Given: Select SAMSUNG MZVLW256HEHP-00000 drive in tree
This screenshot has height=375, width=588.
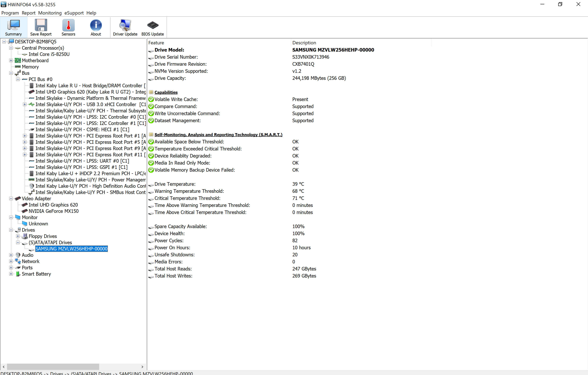Looking at the screenshot, I should click(x=72, y=249).
